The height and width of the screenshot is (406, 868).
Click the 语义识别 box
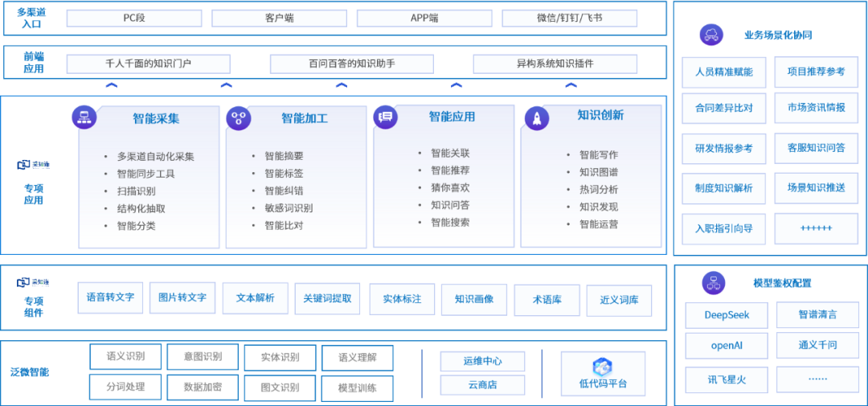(125, 357)
